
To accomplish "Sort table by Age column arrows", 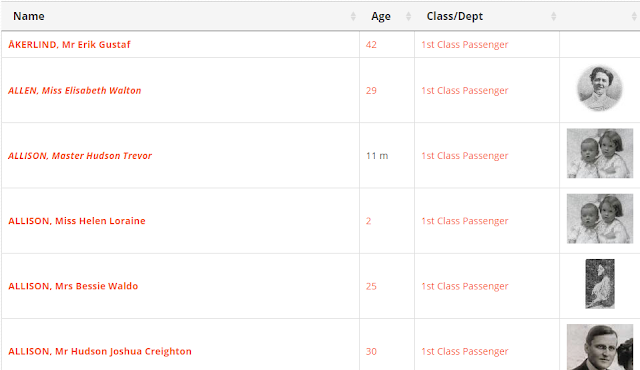I will pos(408,16).
